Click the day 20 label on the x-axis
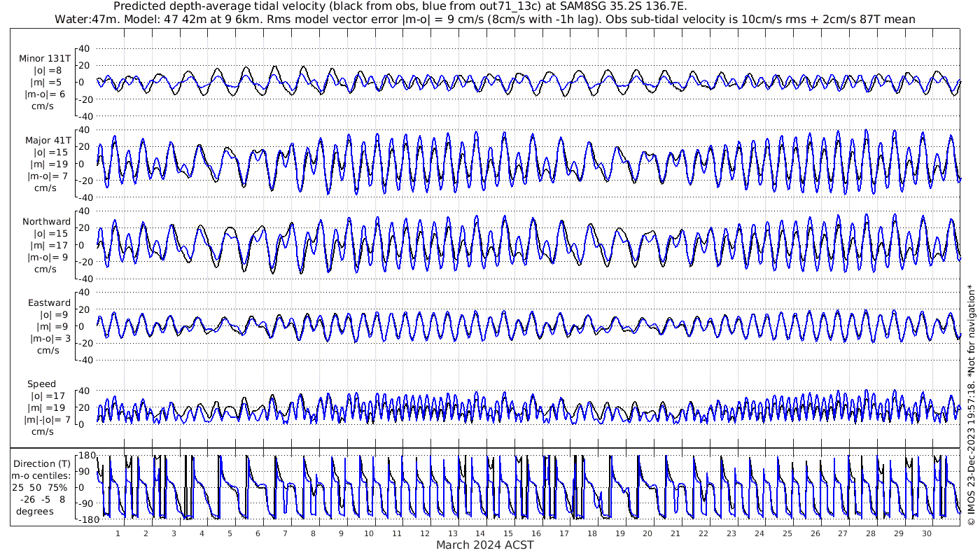This screenshot has width=980, height=560. pyautogui.click(x=647, y=533)
